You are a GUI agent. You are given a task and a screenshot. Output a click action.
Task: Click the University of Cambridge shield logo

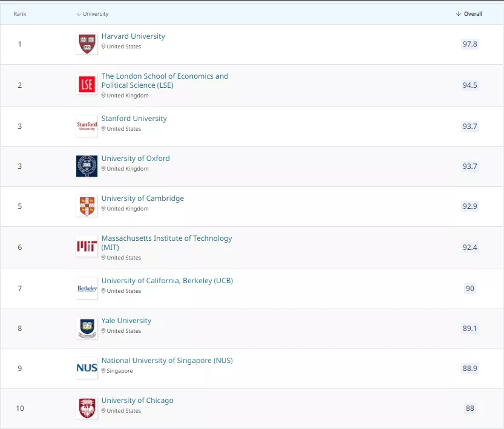tap(87, 206)
